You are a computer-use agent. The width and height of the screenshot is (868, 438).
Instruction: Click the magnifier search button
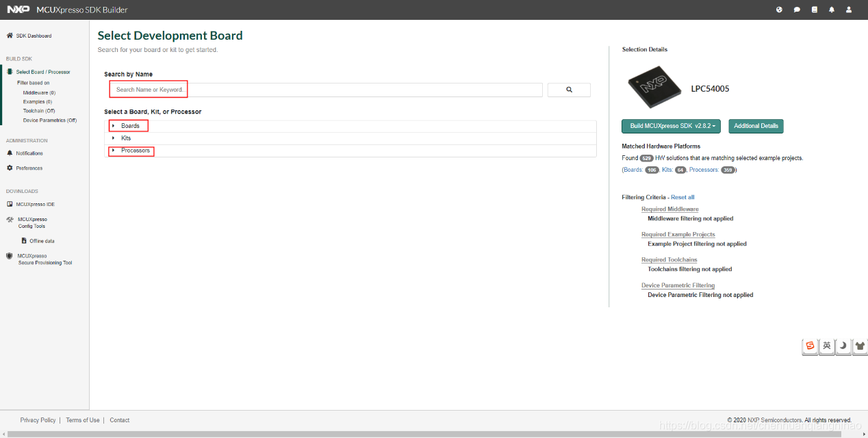pos(569,90)
